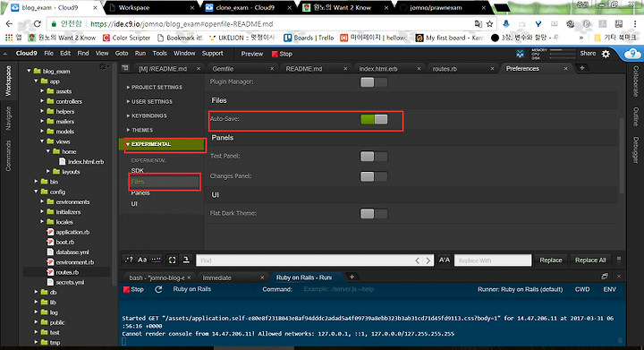Viewport: 644px width, 350px height.
Task: Switch to Workspace browser tab
Action: (149, 7)
